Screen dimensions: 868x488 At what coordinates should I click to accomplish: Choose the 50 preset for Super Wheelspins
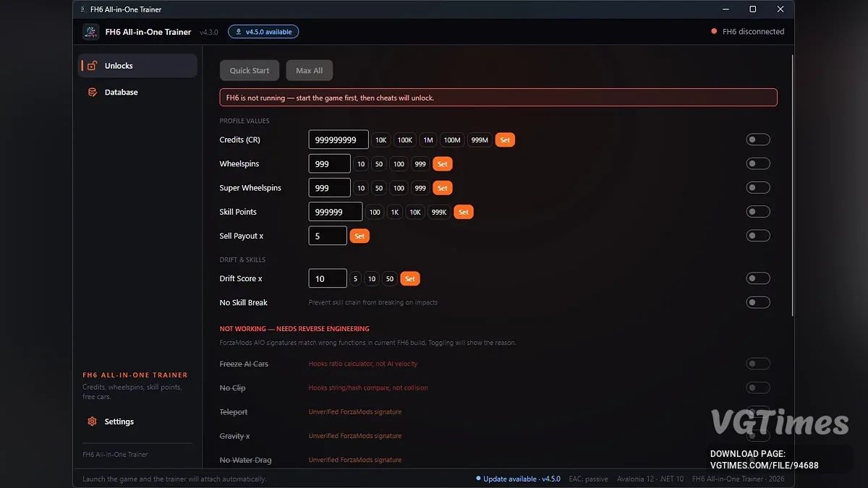(x=379, y=188)
